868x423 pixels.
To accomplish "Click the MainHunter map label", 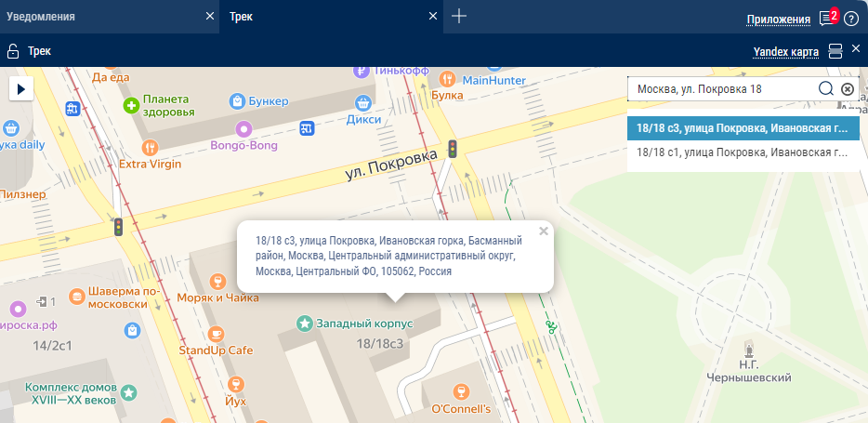I will tap(493, 81).
